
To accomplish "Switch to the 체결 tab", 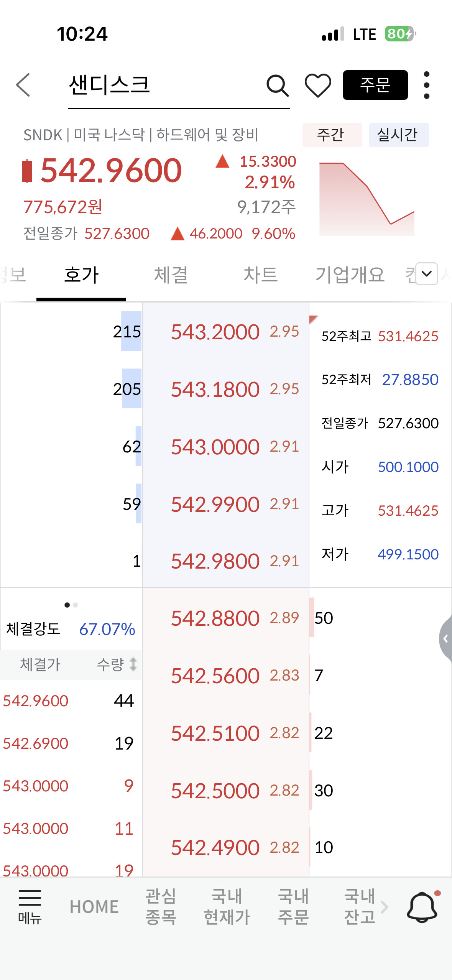I will [x=171, y=275].
